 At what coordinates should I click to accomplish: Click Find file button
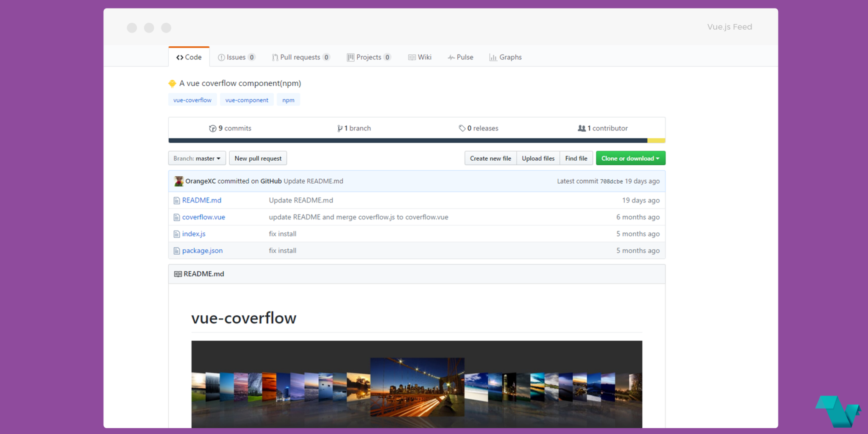click(x=576, y=158)
